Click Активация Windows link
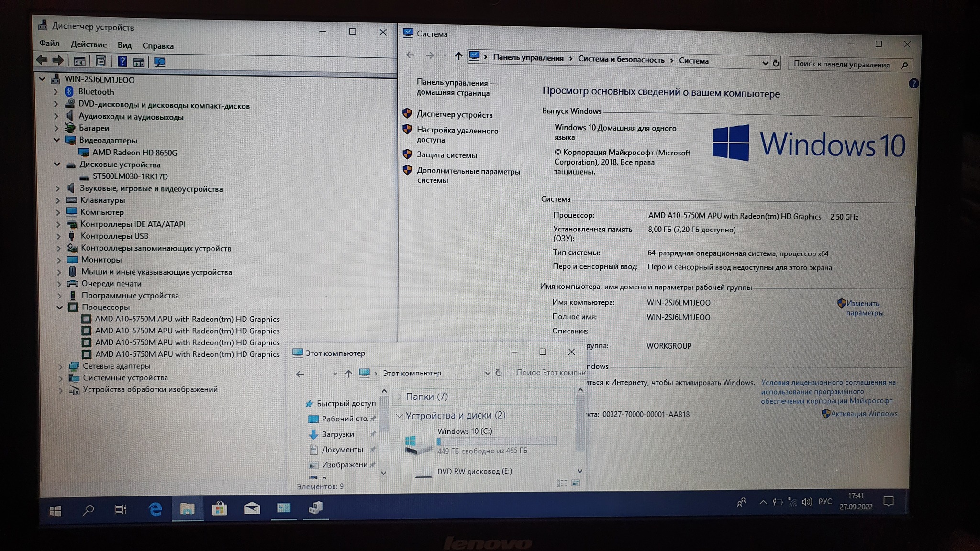The width and height of the screenshot is (980, 551). 864,414
